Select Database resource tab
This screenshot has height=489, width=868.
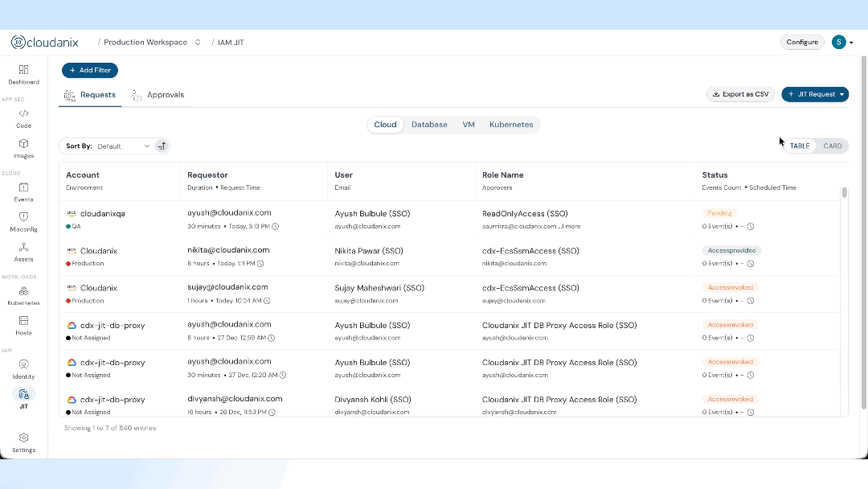coord(429,125)
